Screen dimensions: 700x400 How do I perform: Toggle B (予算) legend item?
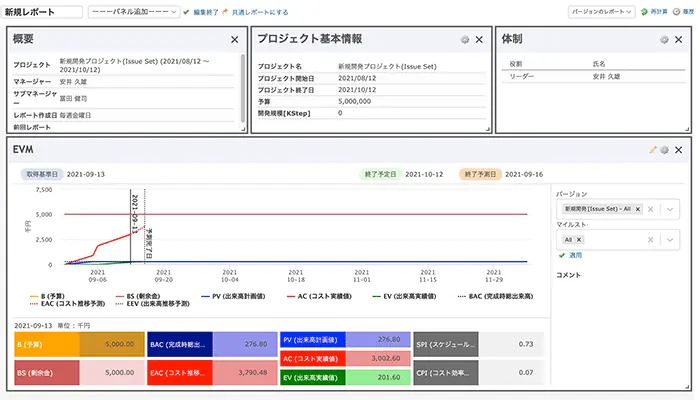(x=47, y=296)
